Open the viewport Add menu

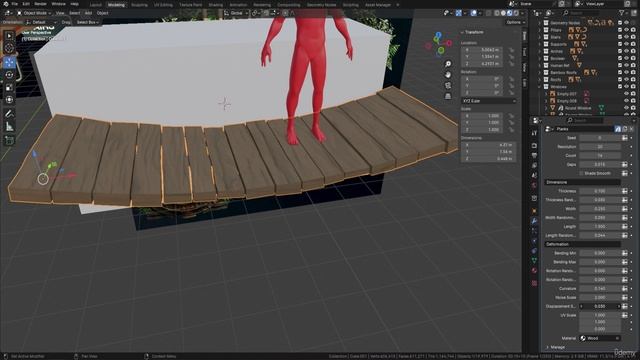(88, 13)
